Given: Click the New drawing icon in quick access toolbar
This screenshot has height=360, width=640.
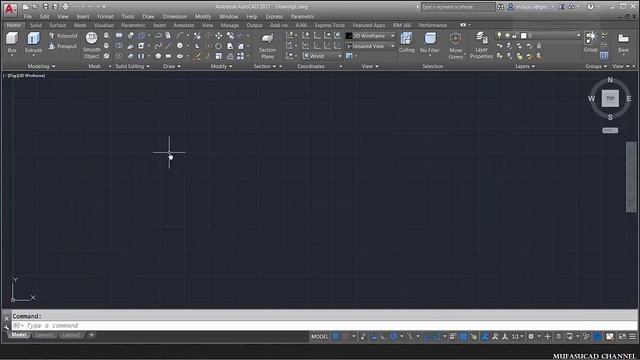Looking at the screenshot, I should [x=26, y=7].
